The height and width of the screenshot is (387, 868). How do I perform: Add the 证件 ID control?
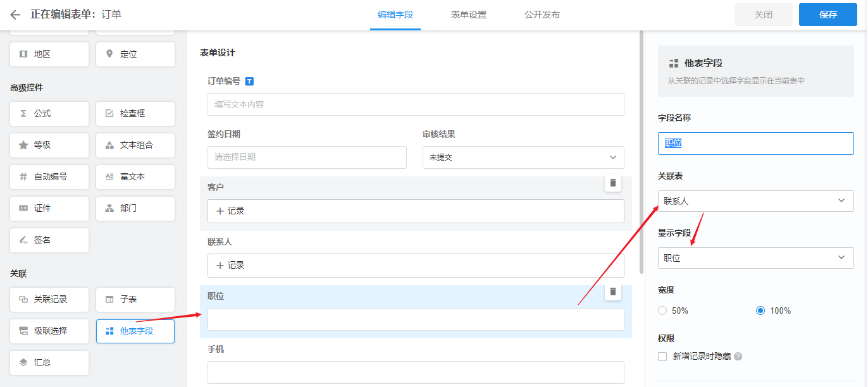pos(49,209)
